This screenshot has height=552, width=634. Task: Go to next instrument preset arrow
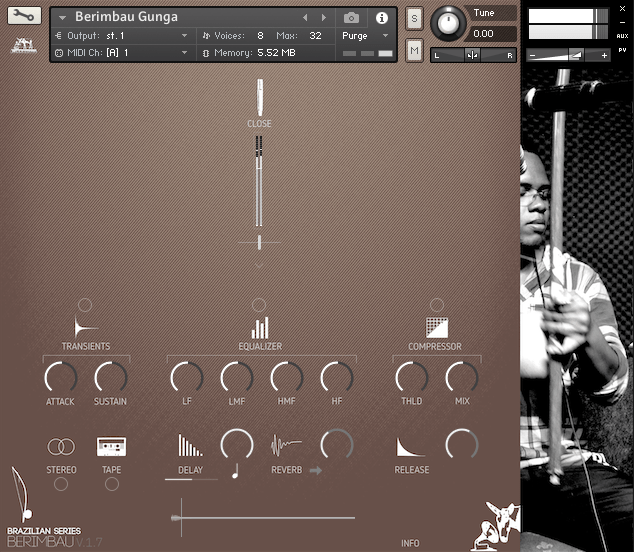coord(323,18)
